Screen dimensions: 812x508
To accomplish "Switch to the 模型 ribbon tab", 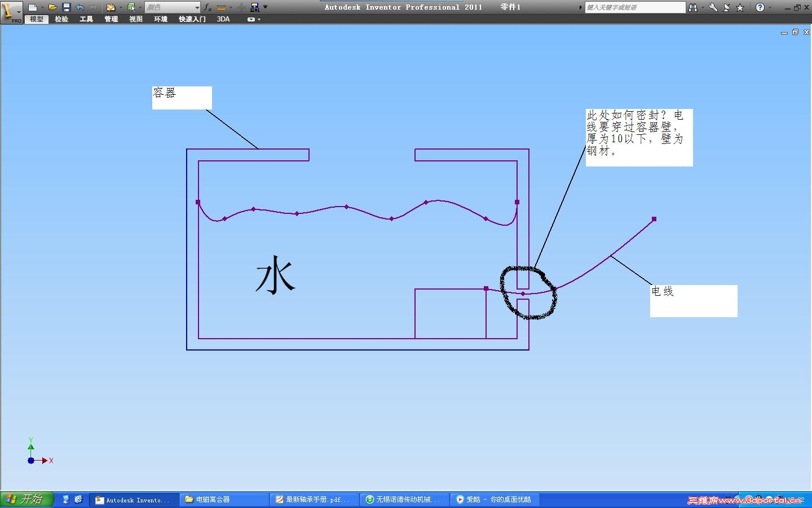I will point(37,19).
